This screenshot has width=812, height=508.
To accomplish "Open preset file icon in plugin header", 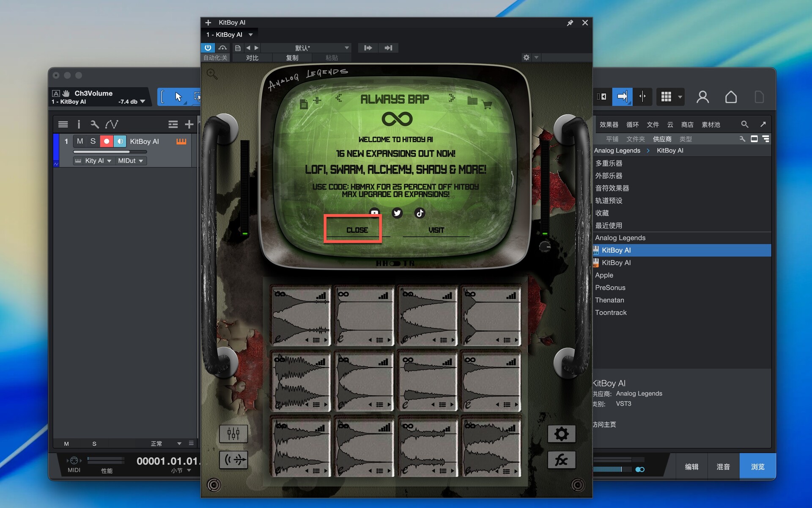I will [238, 48].
